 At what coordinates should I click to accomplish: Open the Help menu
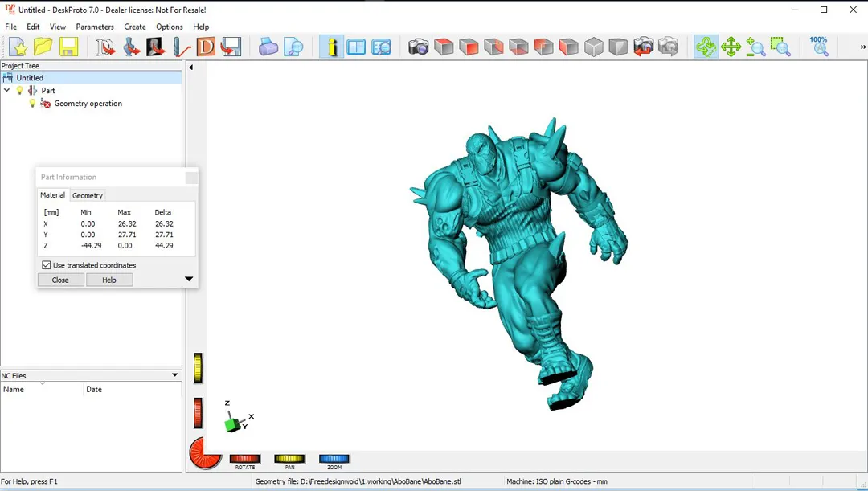click(201, 27)
